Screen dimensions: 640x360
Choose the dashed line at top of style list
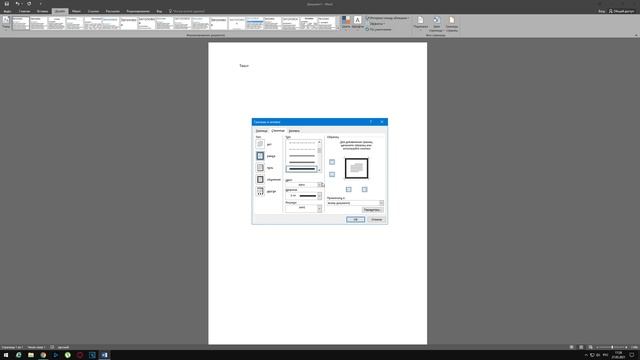302,143
